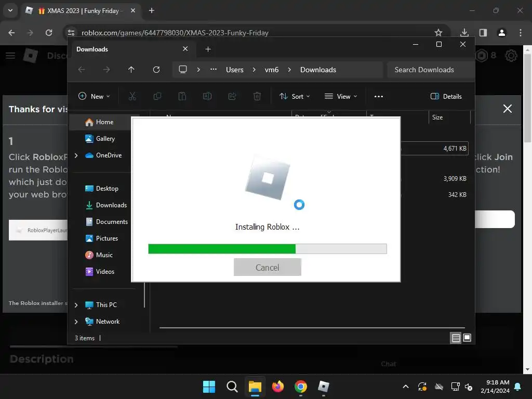The image size is (532, 399).
Task: Bookmark this page with the star icon
Action: pos(438,33)
